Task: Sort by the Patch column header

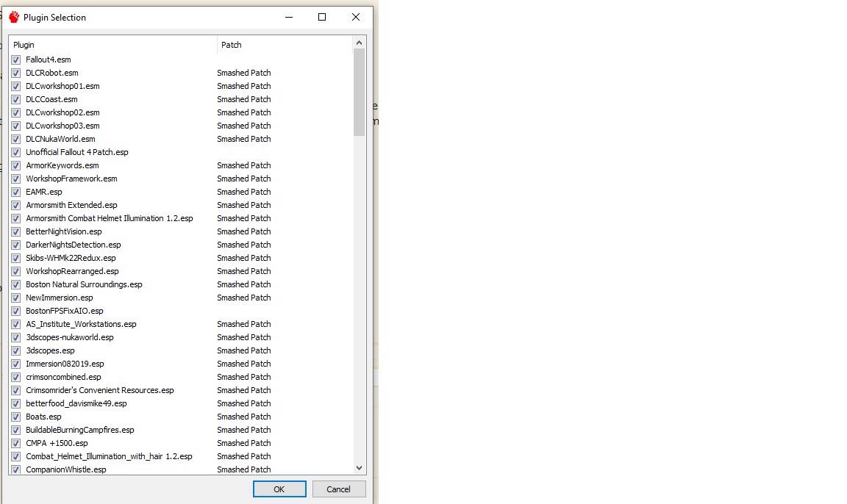Action: click(x=284, y=45)
